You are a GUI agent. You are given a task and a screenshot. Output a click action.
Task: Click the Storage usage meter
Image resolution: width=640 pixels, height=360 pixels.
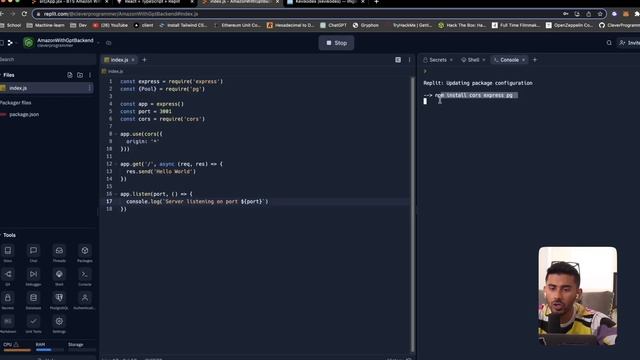81,347
